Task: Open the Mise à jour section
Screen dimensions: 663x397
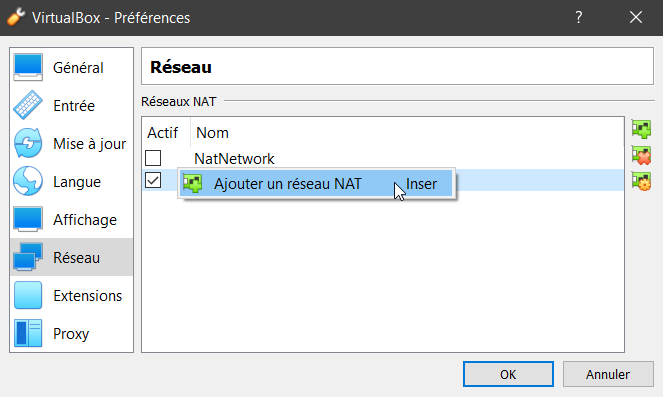Action: click(x=71, y=143)
